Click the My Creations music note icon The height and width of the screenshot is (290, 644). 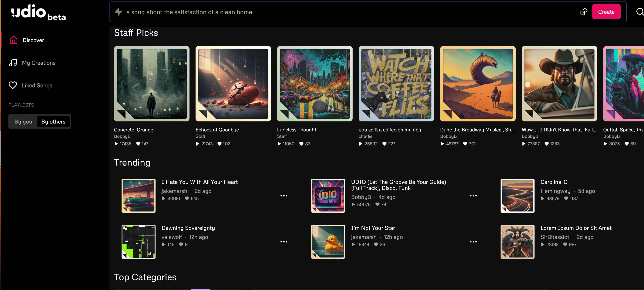point(13,63)
